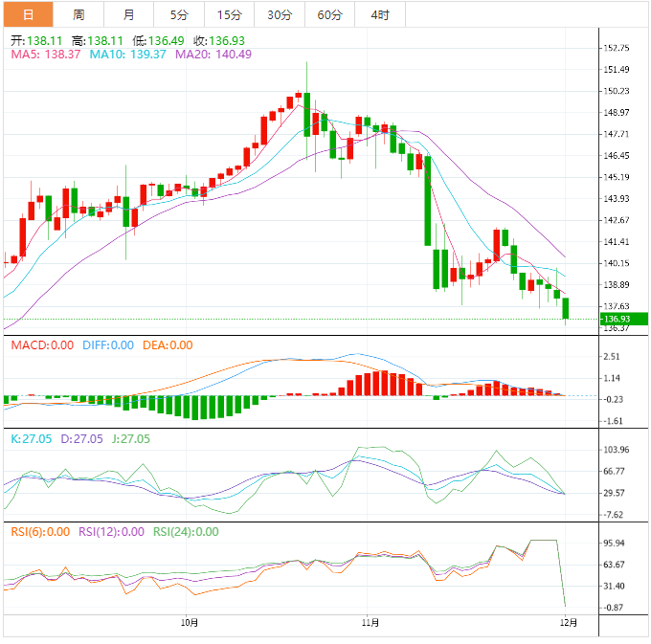651x644 pixels.
Task: Switch to the 5分 interval tab
Action: point(179,14)
